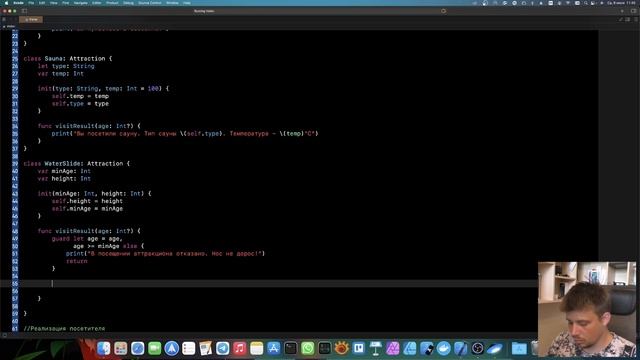Open Spotlight search in the menu bar

(x=586, y=3)
